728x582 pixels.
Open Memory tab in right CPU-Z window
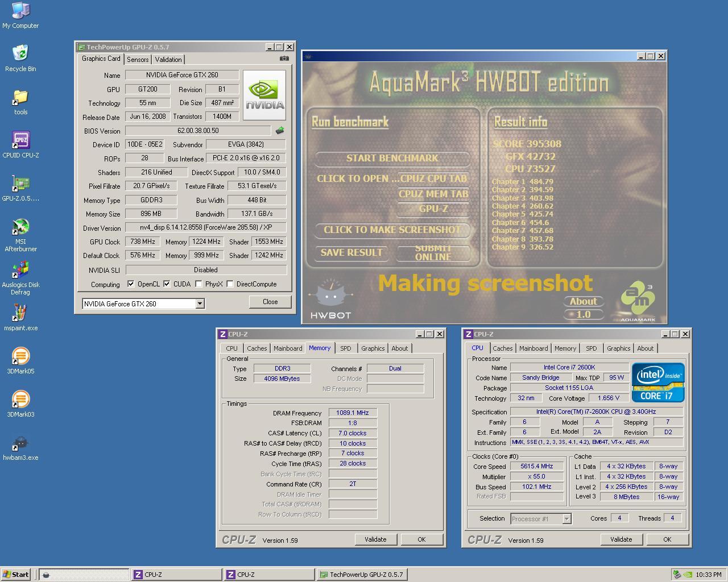coord(565,348)
